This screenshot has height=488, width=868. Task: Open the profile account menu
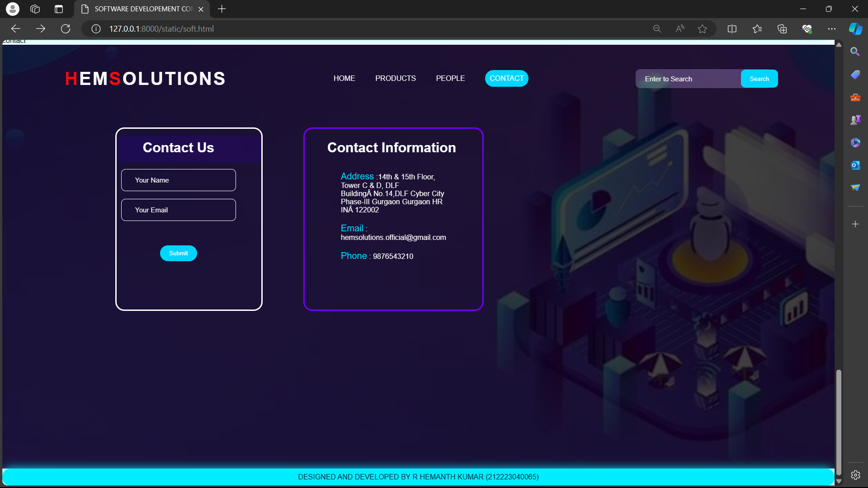coord(13,9)
